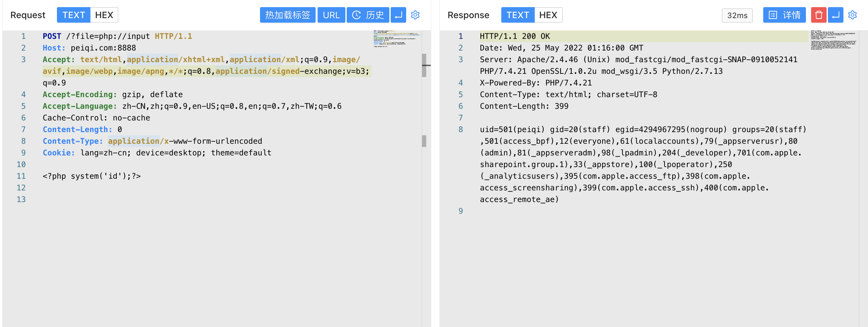Open the 详情 details button
868x327 pixels.
tap(785, 15)
